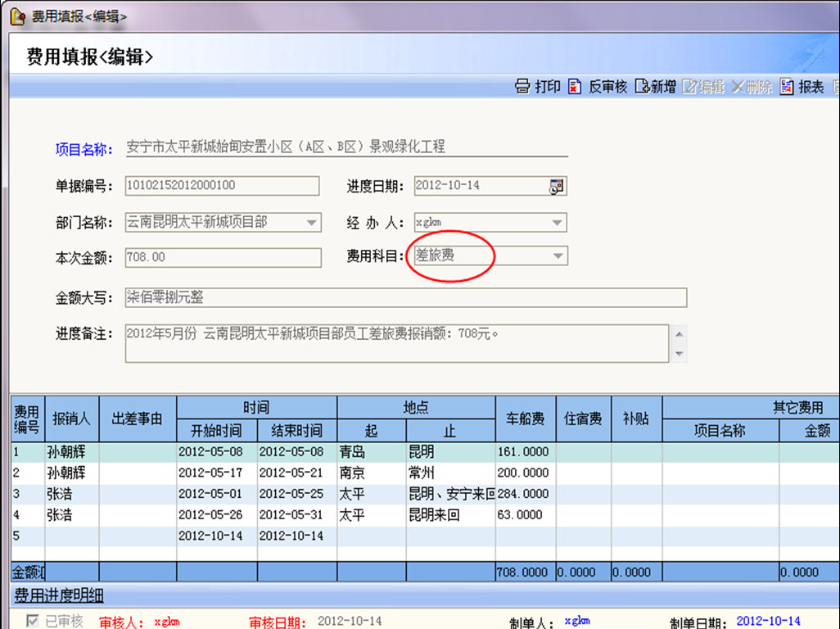Toggle the 已审核 checkbox
The height and width of the screenshot is (629, 840).
tap(33, 621)
